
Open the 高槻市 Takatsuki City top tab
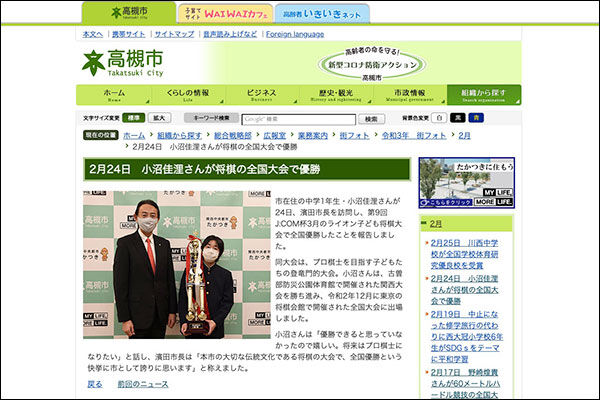(x=129, y=13)
